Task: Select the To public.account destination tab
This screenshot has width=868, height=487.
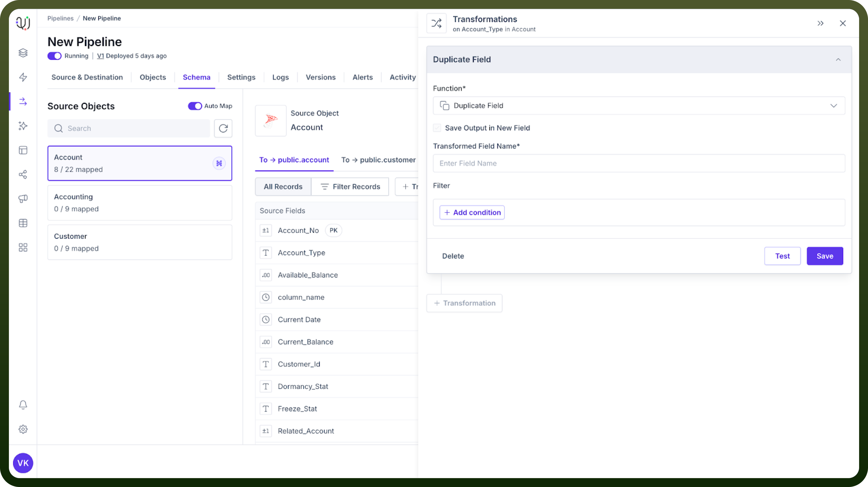Action: click(294, 160)
